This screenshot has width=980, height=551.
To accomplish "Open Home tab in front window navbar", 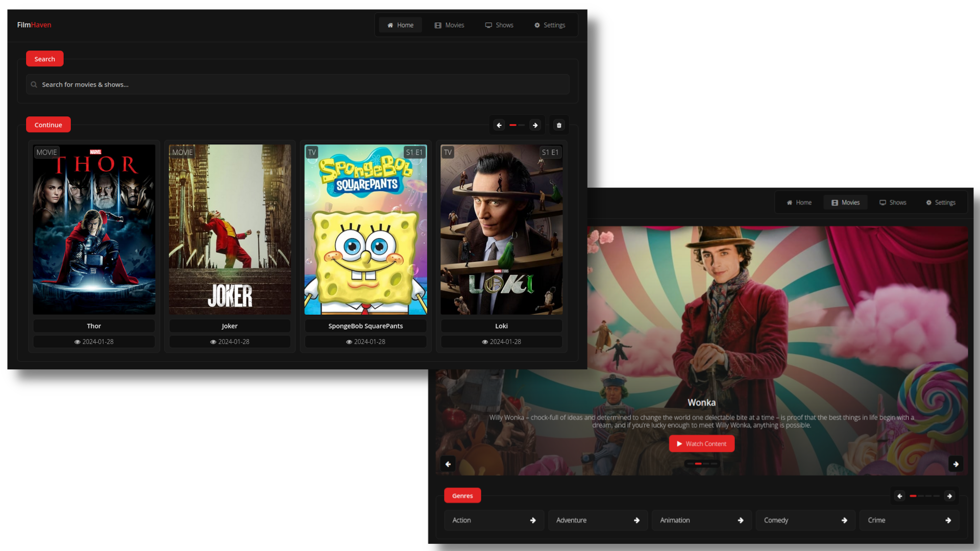I will (x=400, y=25).
